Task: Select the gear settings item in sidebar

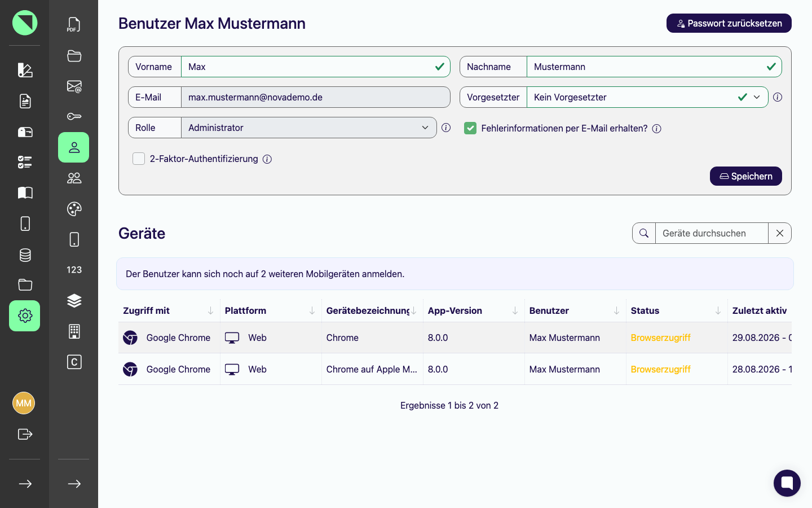Action: (x=25, y=316)
